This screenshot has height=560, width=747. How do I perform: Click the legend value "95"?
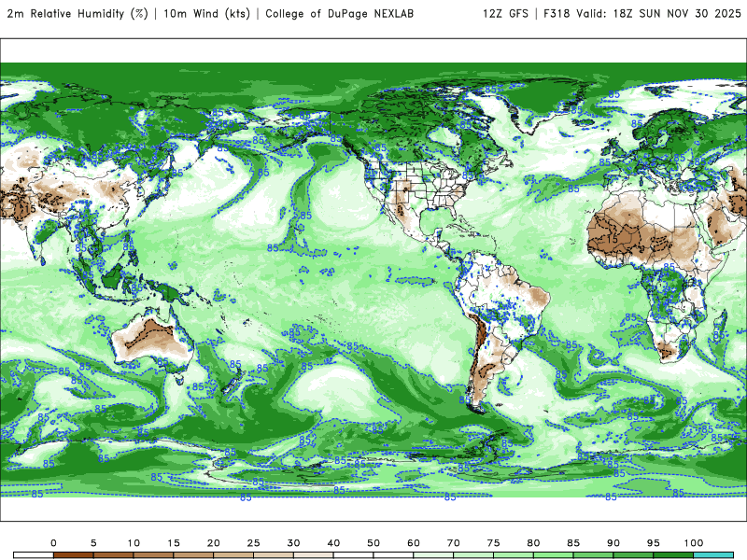[x=654, y=543]
